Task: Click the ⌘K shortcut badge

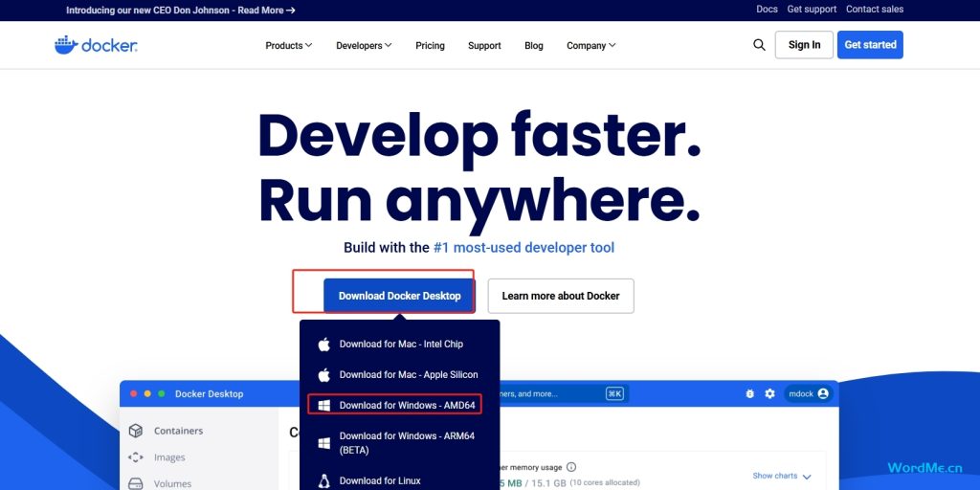Action: tap(614, 393)
